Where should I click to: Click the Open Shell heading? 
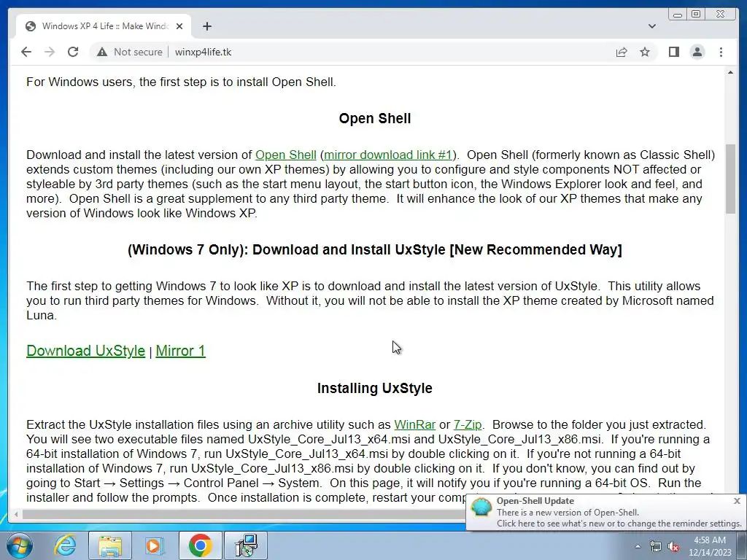pyautogui.click(x=375, y=118)
